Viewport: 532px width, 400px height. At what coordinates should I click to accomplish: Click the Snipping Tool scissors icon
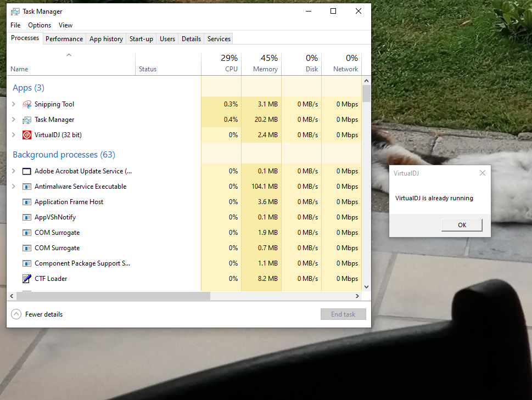coord(27,104)
